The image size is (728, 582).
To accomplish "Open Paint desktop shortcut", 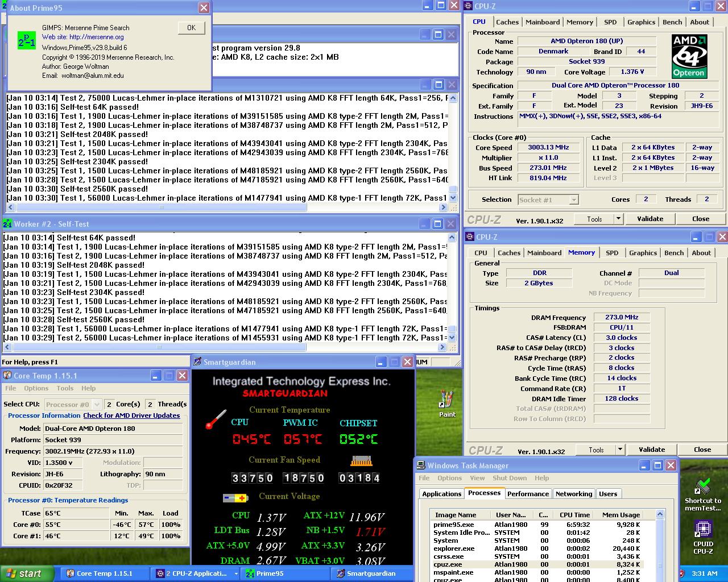I will point(447,404).
